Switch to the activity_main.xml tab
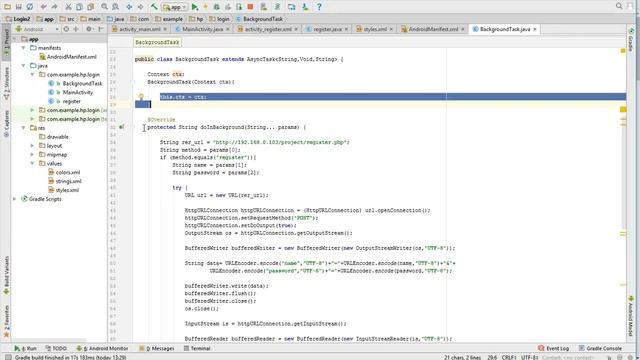The height and width of the screenshot is (360, 640). (139, 29)
